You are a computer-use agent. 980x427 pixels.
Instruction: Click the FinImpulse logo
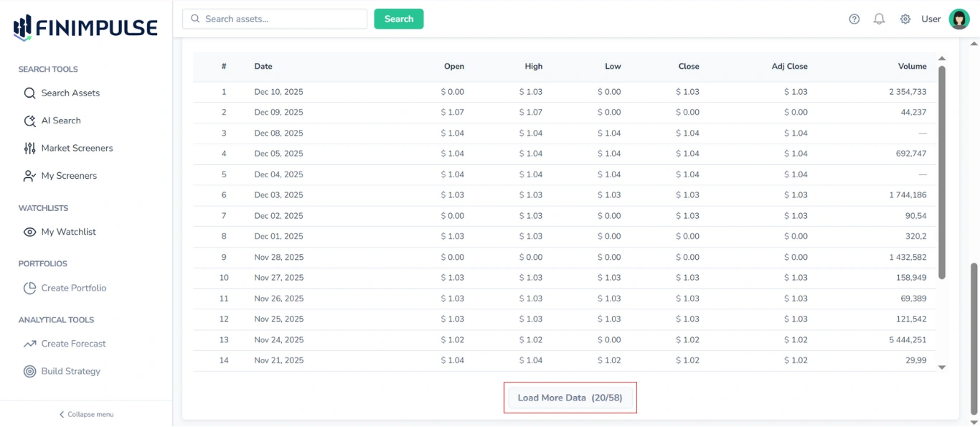84,26
